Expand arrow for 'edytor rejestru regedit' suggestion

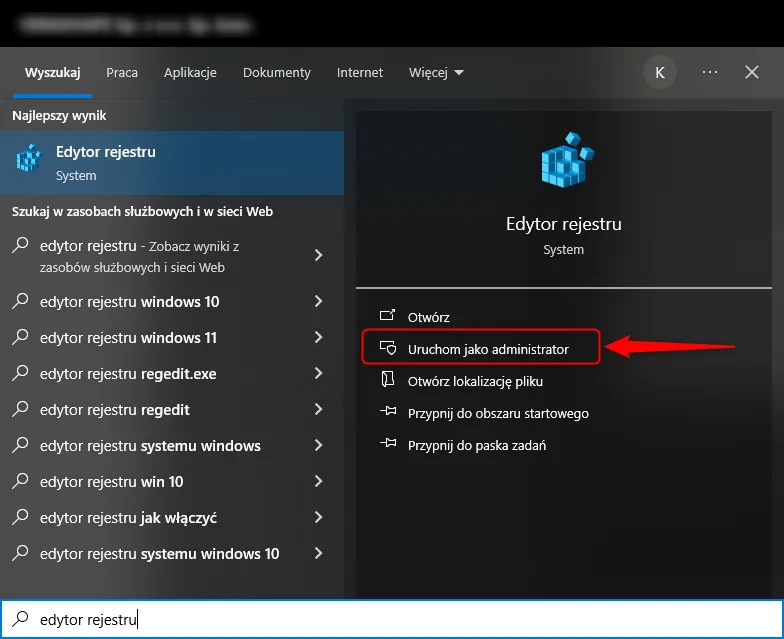[x=318, y=409]
